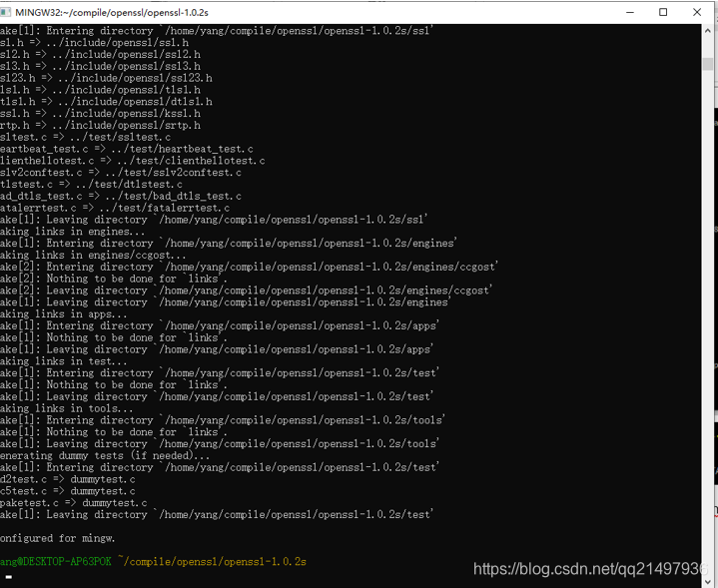Click the Leaving directory openssl-1.0.2s/ssl line
This screenshot has width=718, height=588.
click(214, 220)
